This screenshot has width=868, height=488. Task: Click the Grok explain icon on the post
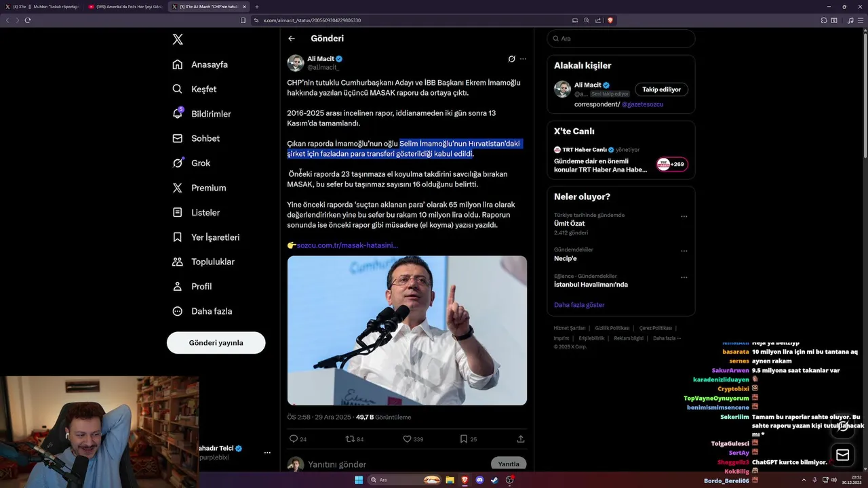pos(511,59)
